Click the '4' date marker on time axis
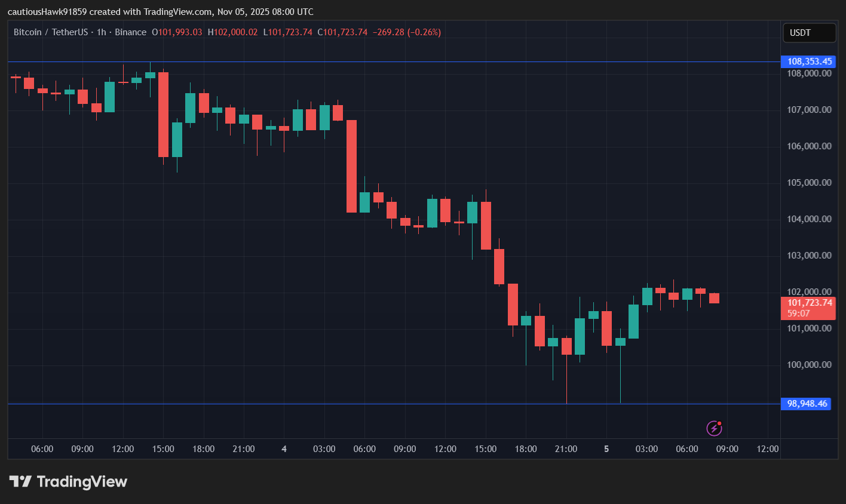846x504 pixels. (284, 448)
